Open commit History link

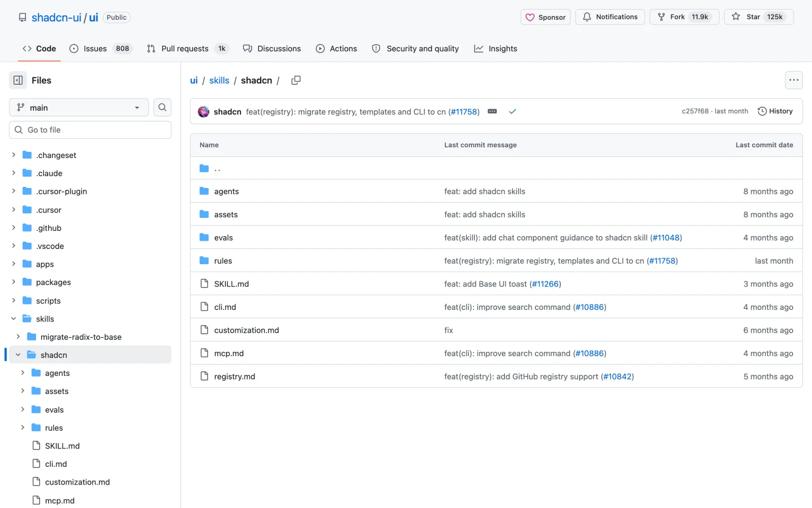pos(775,111)
